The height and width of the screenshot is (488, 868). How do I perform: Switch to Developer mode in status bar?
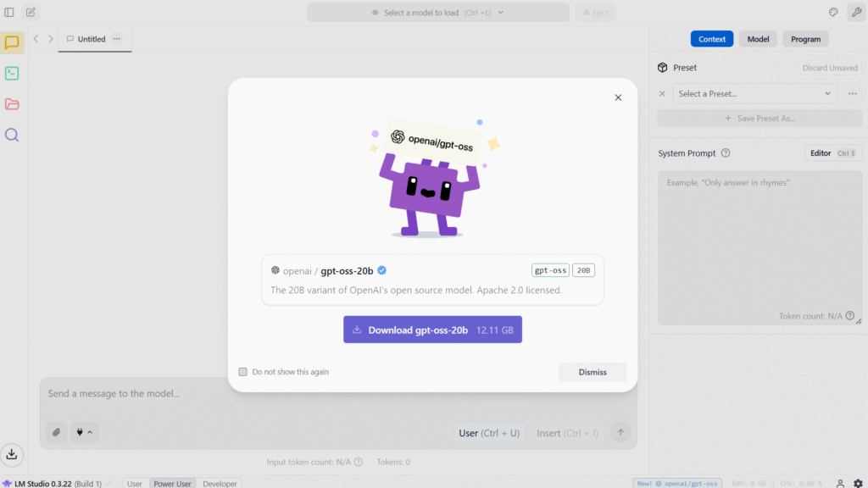[x=220, y=484]
